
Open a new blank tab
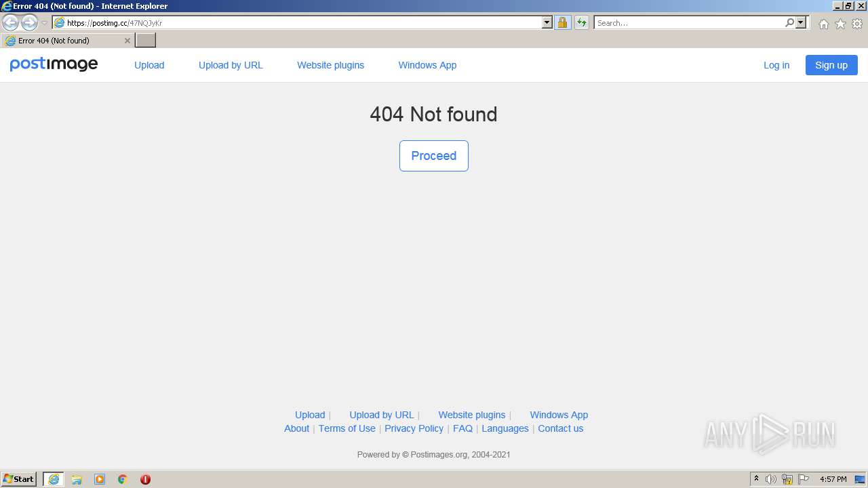point(146,41)
